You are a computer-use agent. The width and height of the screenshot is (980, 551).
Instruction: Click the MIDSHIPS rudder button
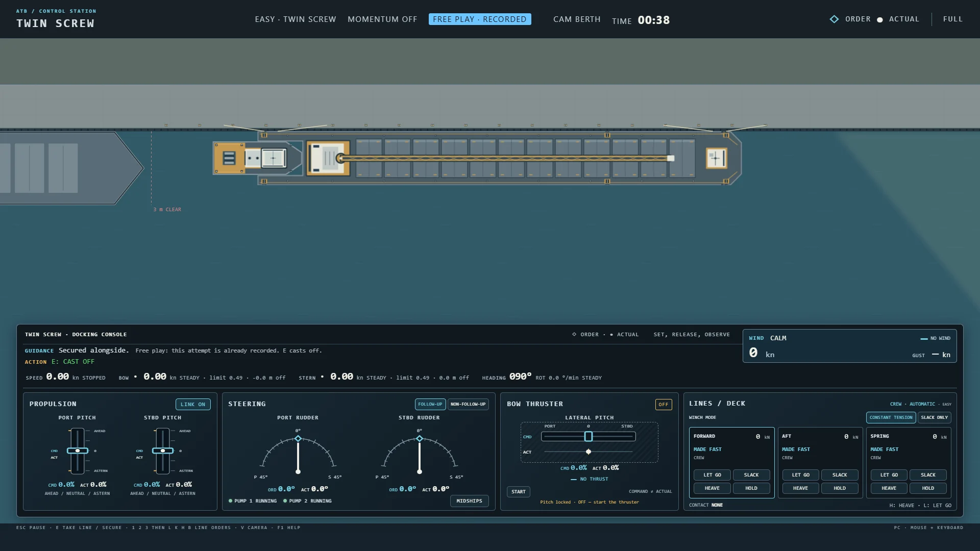[470, 501]
